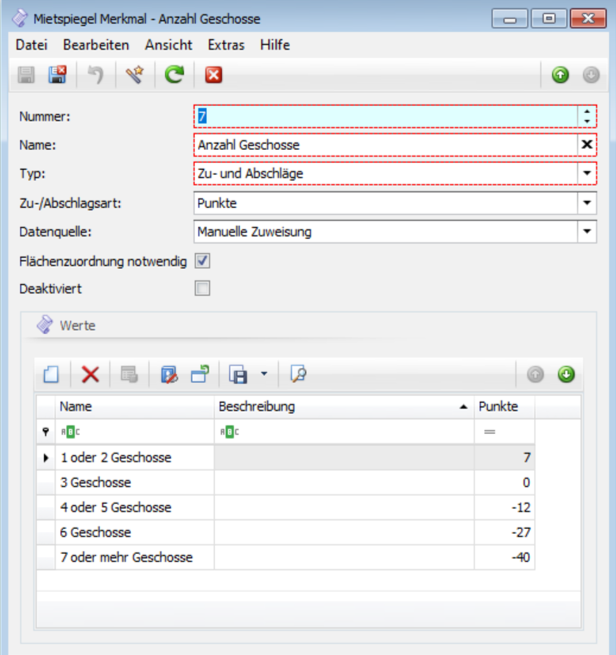Open the Datenquelle dropdown list

(587, 232)
